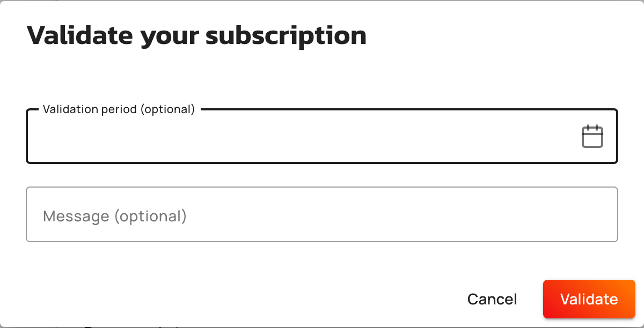Image resolution: width=644 pixels, height=328 pixels.
Task: Click the Message (optional) placeholder text
Action: pyautogui.click(x=115, y=216)
